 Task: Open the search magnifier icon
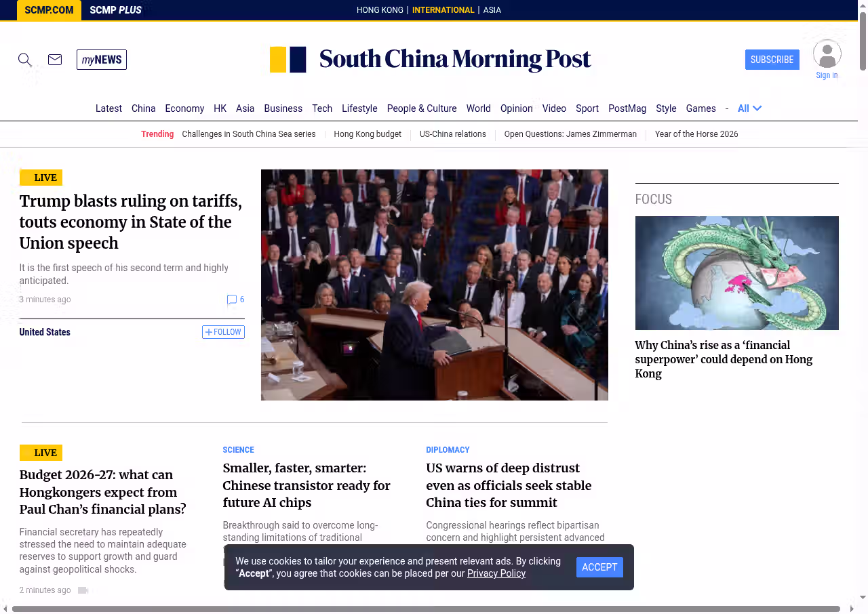pos(25,60)
